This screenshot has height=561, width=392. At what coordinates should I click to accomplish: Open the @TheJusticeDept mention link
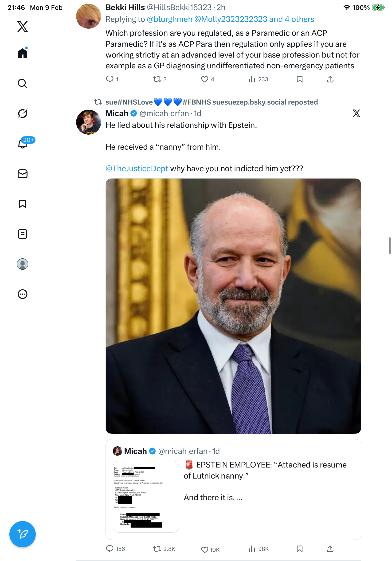[x=137, y=169]
